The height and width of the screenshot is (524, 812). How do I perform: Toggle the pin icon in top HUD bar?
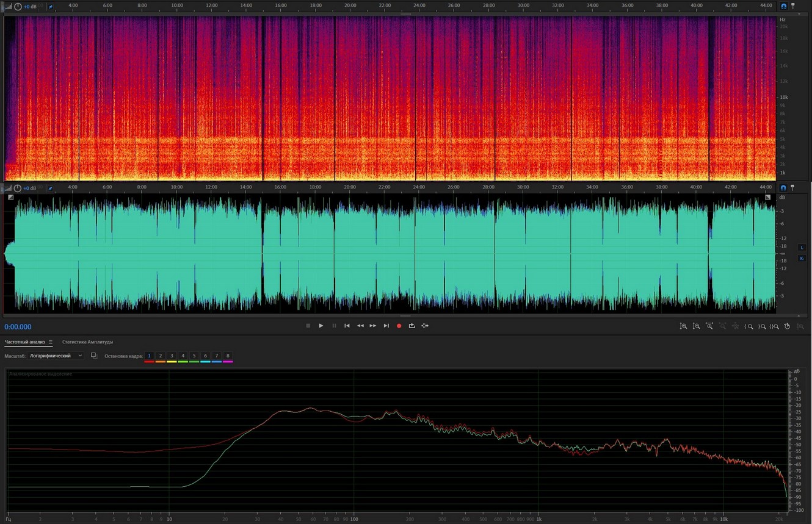pos(51,7)
